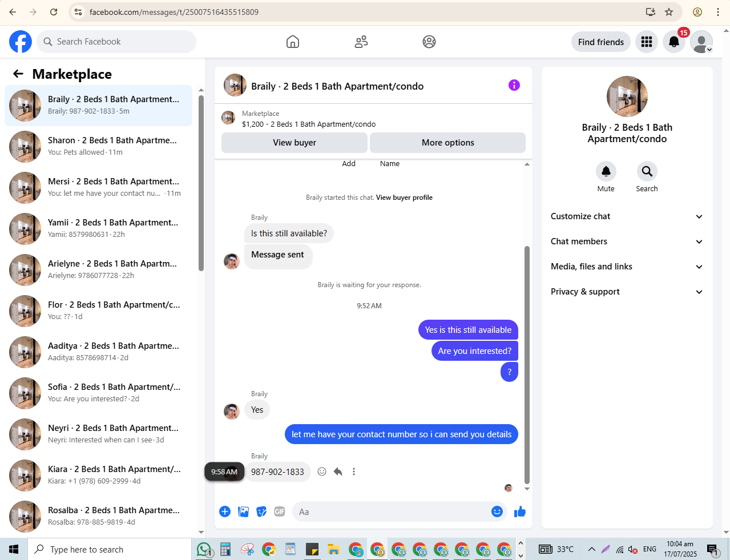Reply to the 987-902-1833 message
The image size is (730, 560).
[338, 472]
